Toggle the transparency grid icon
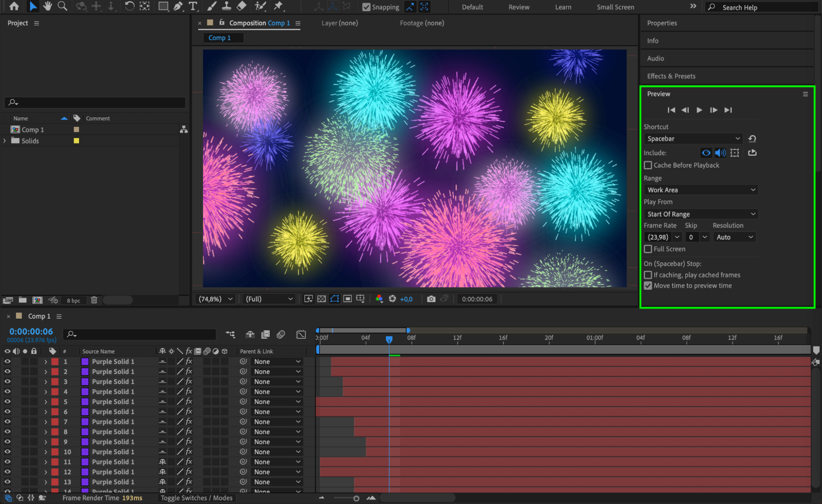 click(322, 299)
